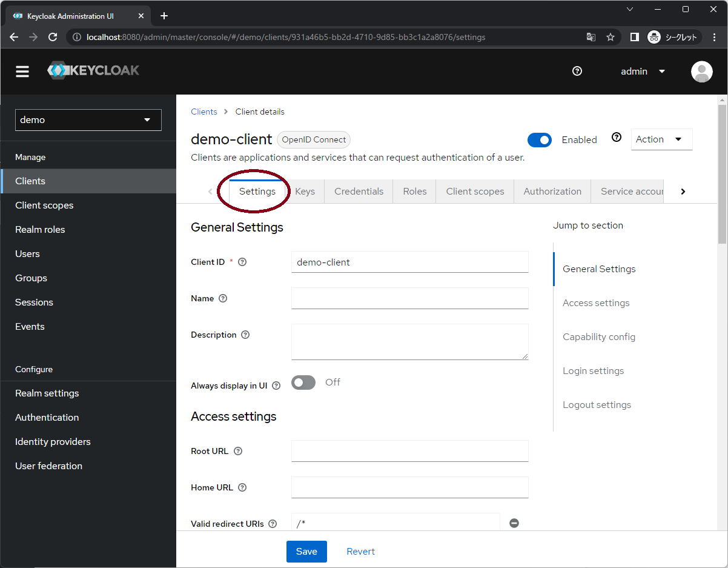Viewport: 728px width, 568px height.
Task: Click the admin user avatar icon
Action: click(x=701, y=72)
